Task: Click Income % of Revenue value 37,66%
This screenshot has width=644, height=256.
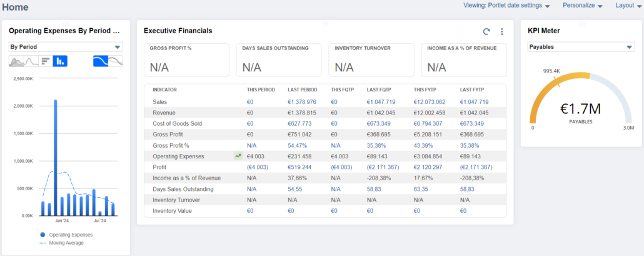Action: click(298, 178)
